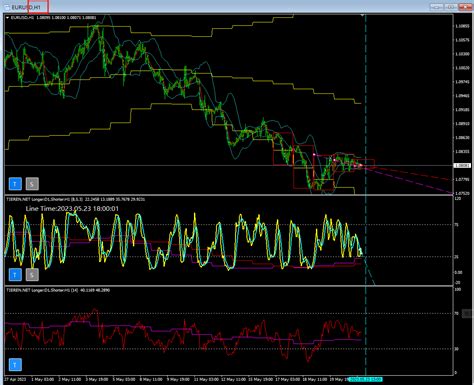Click the gray S button in the stochastic indicator pane
This screenshot has width=474, height=385.
[32, 275]
